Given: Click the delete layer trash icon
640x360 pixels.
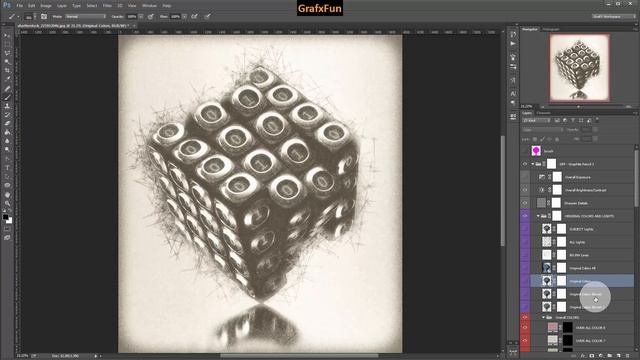Looking at the screenshot, I should pyautogui.click(x=628, y=356).
